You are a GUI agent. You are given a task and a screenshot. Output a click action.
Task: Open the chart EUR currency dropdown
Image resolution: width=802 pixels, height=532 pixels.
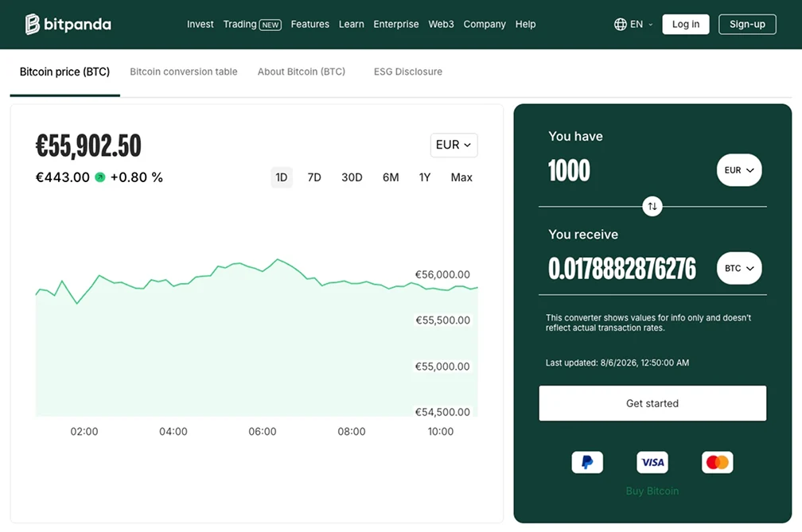click(454, 146)
